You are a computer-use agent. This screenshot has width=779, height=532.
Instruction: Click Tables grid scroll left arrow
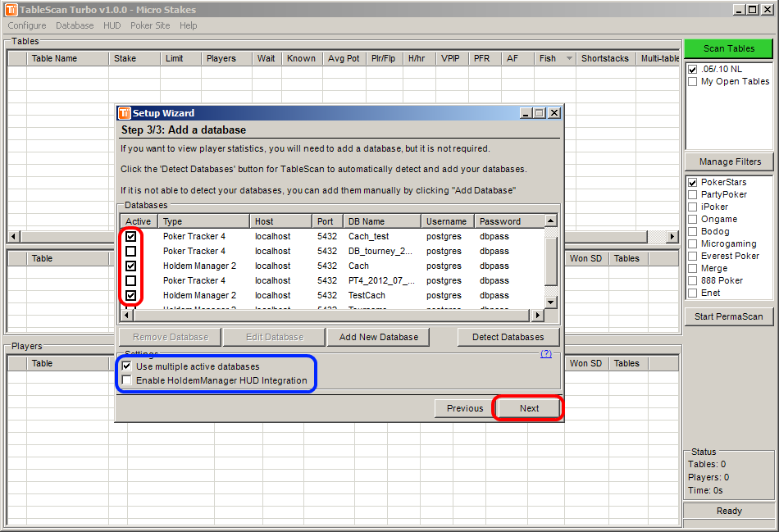pyautogui.click(x=13, y=236)
